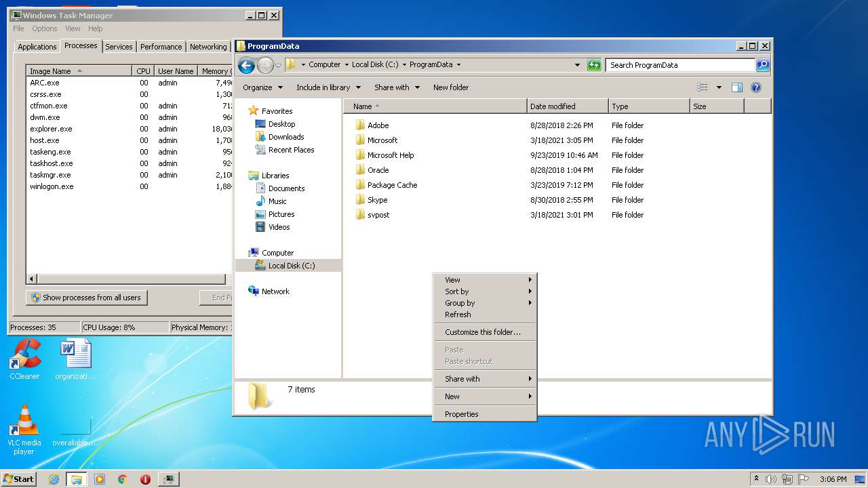Open Task Manager Options menu
Image resolution: width=868 pixels, height=488 pixels.
(x=45, y=28)
